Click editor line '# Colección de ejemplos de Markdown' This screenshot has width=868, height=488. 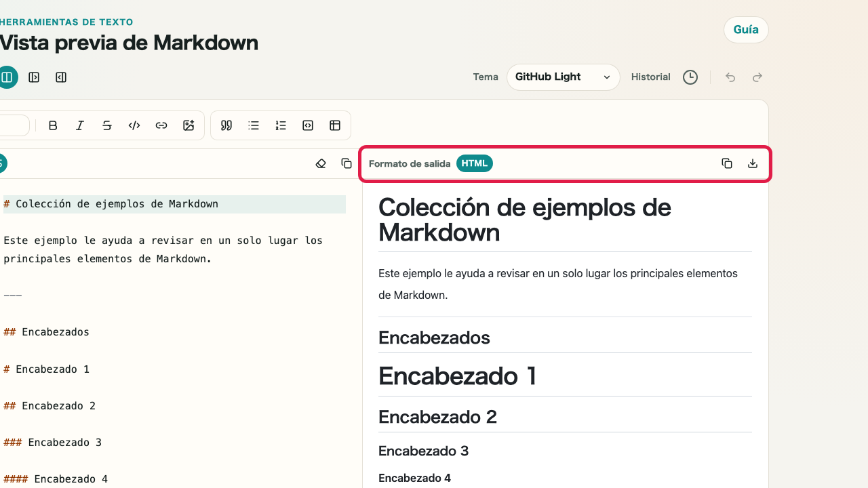pos(174,204)
